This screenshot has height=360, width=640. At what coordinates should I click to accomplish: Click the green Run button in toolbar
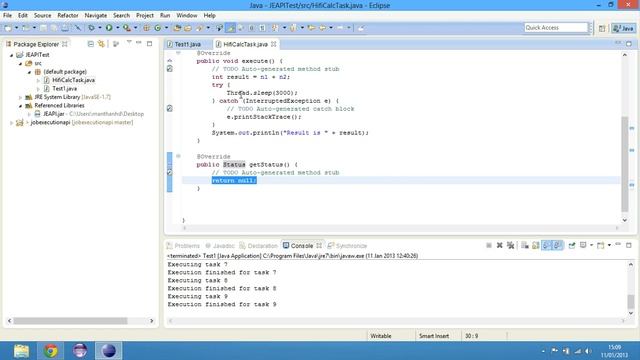pos(109,28)
